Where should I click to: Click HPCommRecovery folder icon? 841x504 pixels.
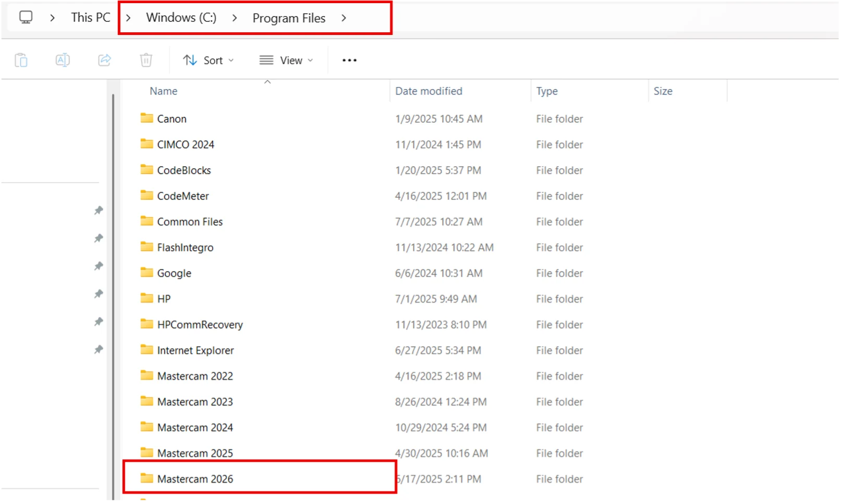coord(147,324)
